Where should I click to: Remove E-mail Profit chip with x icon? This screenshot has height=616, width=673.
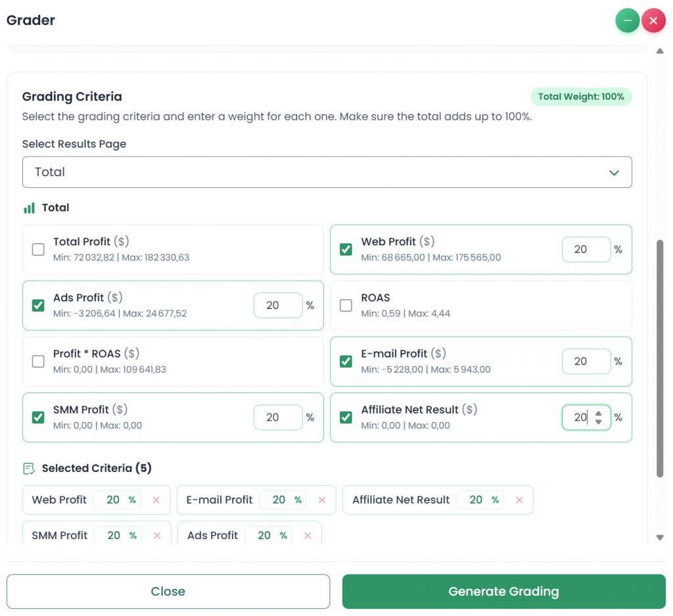click(322, 500)
